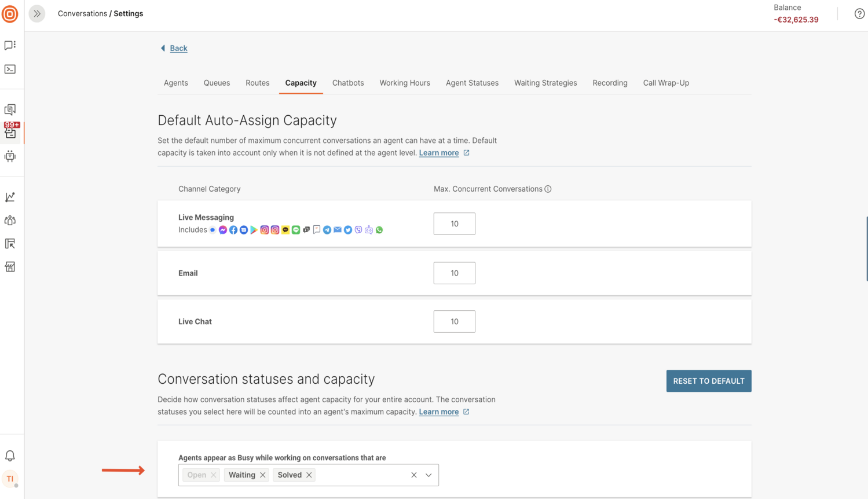Open the notifications bell
The image size is (868, 499).
tap(10, 456)
